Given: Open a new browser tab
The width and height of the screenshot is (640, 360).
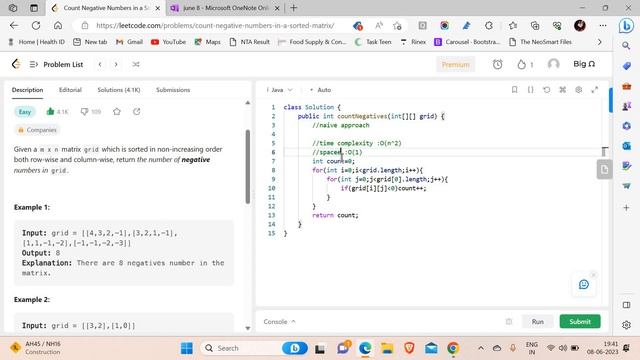Looking at the screenshot, I should (293, 8).
